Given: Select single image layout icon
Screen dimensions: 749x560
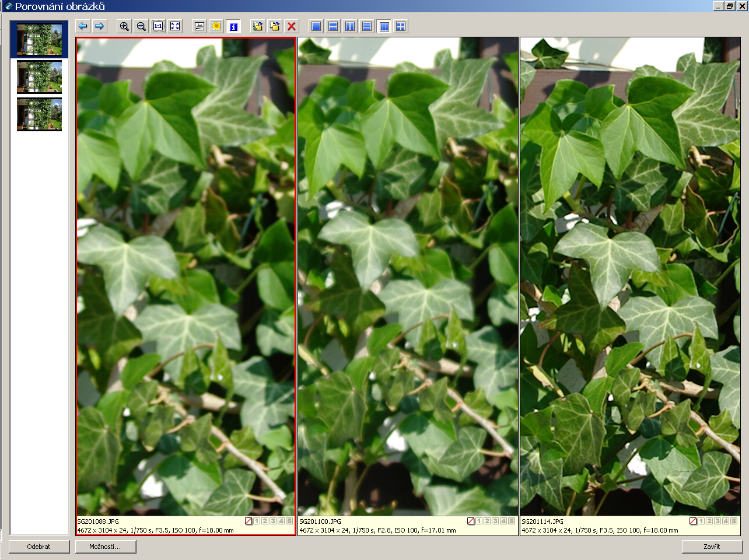Looking at the screenshot, I should click(x=316, y=26).
